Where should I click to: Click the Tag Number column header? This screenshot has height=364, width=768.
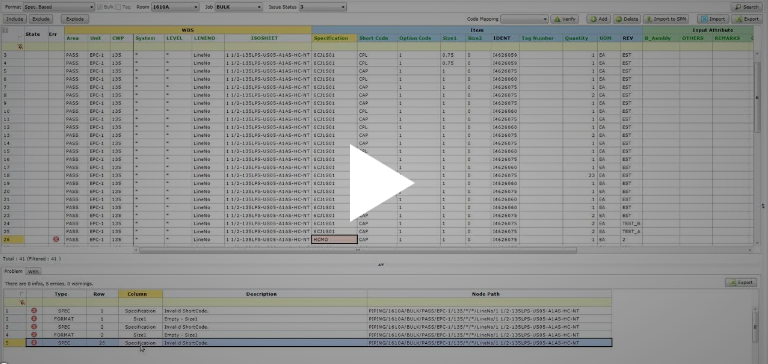tap(541, 38)
